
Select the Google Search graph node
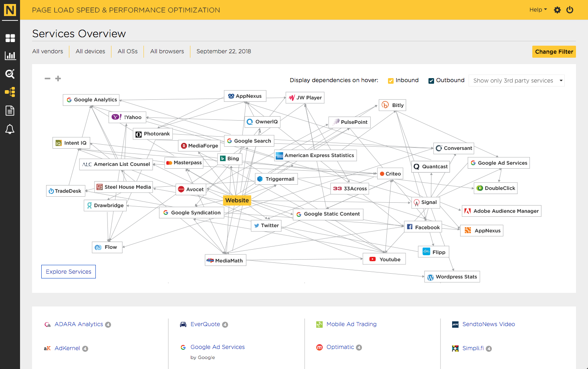[249, 141]
